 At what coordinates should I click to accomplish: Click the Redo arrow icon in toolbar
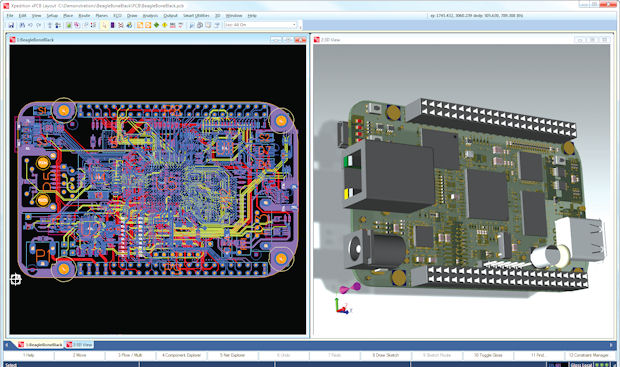click(x=39, y=25)
